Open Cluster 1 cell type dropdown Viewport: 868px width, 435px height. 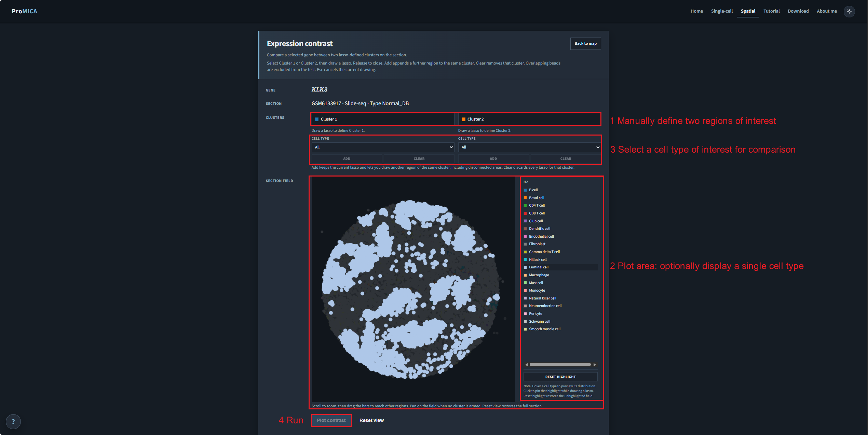[383, 147]
